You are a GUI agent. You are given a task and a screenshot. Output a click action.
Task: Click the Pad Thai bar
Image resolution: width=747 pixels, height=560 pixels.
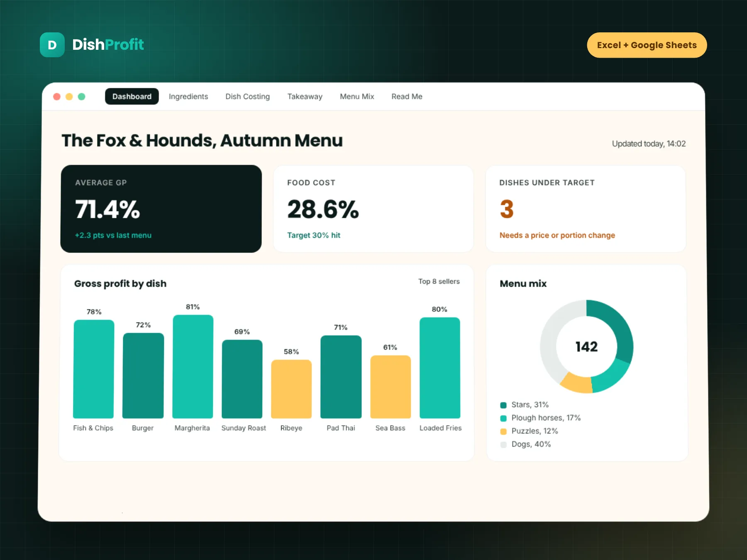[x=341, y=377]
